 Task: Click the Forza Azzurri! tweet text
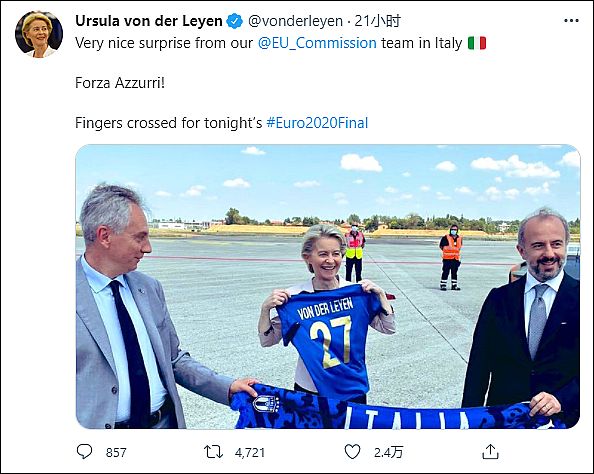pos(120,83)
